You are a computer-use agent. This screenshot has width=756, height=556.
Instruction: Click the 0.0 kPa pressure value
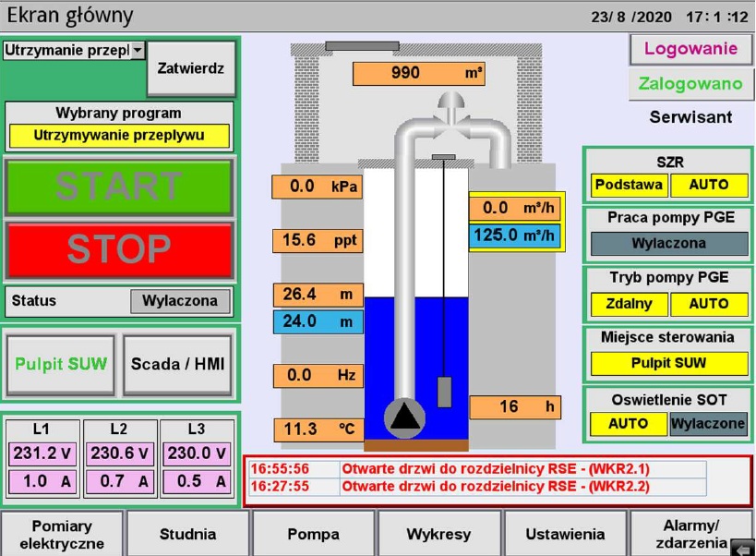(x=318, y=187)
